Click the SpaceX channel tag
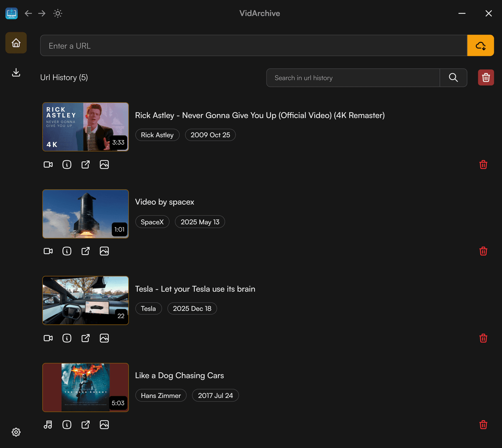The width and height of the screenshot is (502, 448). tap(152, 222)
